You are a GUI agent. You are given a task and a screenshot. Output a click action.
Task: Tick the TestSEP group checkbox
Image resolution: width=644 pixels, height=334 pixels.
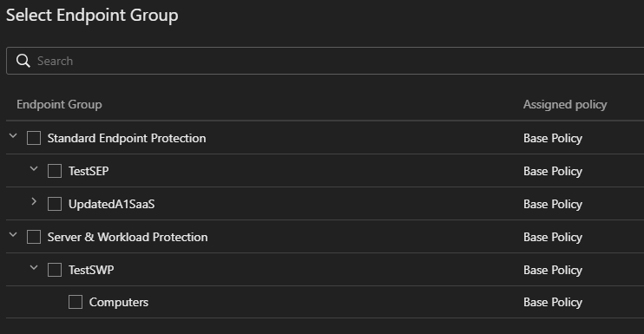pos(55,171)
